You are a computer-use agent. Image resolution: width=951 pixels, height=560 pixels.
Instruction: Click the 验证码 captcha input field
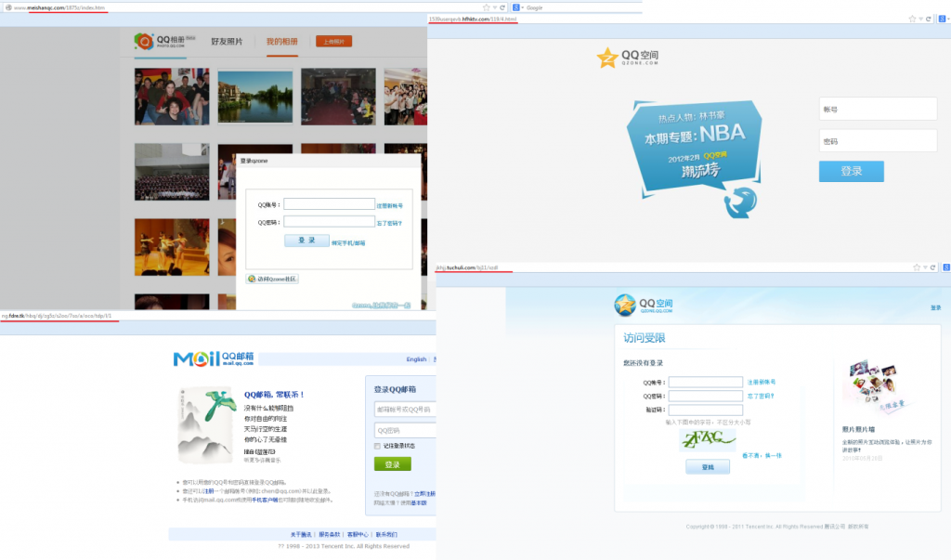click(706, 410)
